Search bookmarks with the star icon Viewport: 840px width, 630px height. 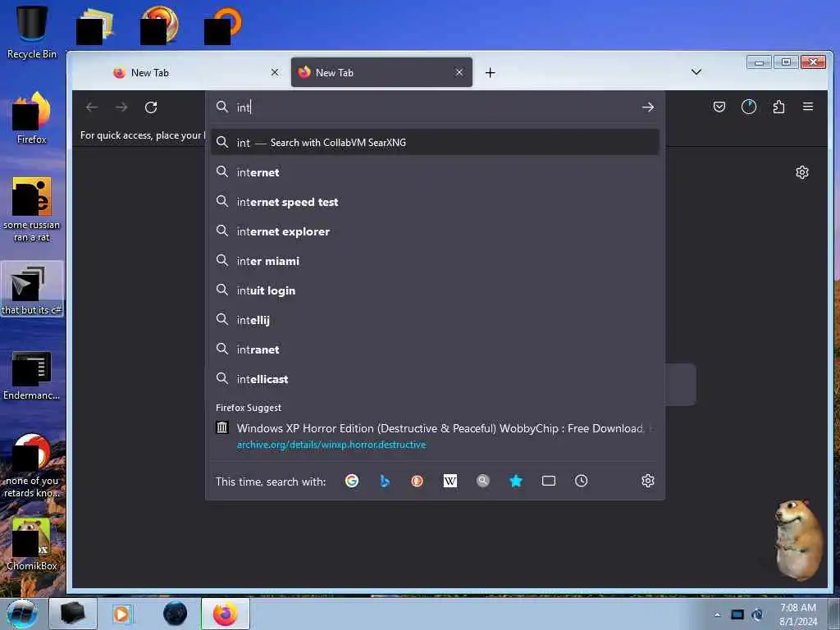(x=516, y=481)
